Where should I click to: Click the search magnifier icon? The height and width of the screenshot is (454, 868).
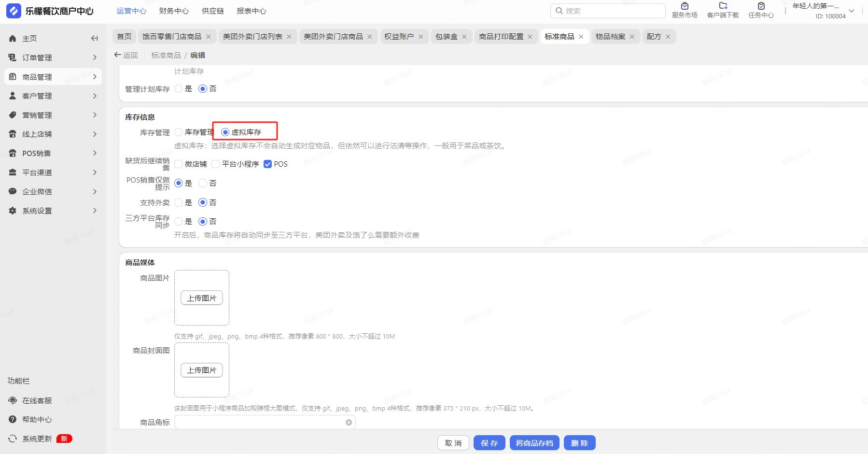559,11
